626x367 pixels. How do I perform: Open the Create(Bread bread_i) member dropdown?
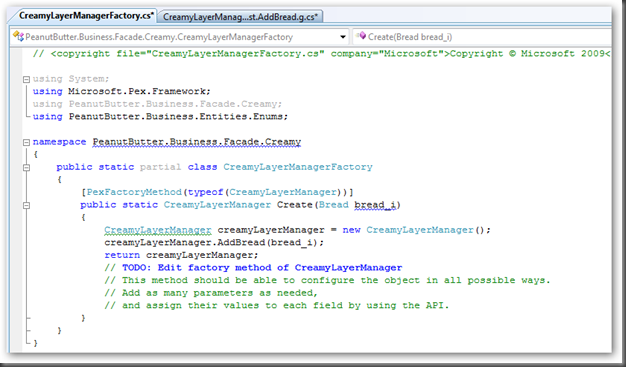pyautogui.click(x=481, y=37)
